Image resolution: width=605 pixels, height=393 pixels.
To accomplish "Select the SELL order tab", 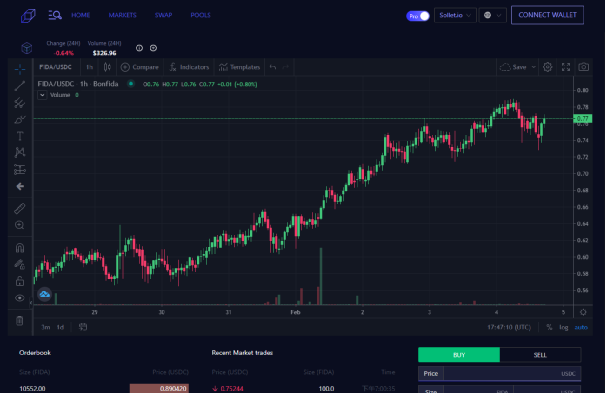I will tap(540, 355).
